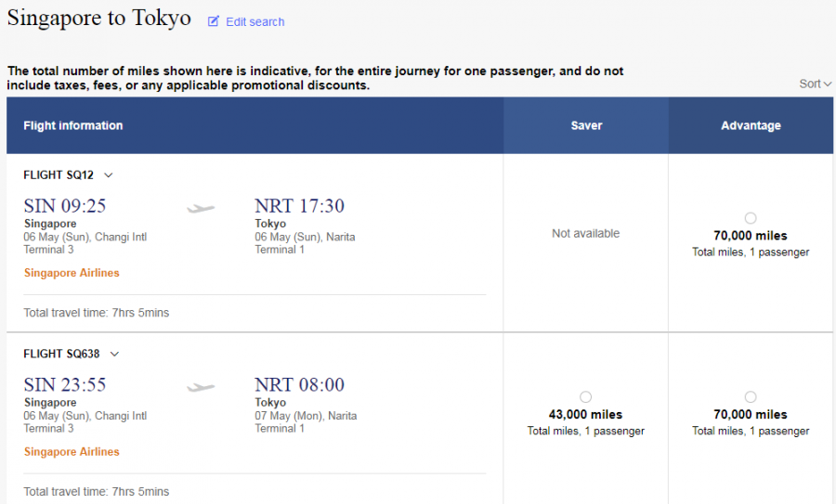Viewport: 836px width, 504px height.
Task: Click the Advantage column header
Action: (x=751, y=125)
